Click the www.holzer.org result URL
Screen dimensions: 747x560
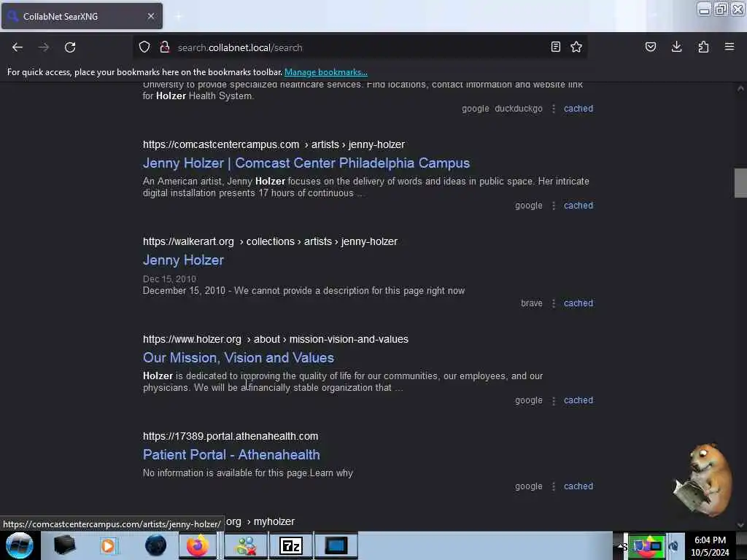pos(275,339)
